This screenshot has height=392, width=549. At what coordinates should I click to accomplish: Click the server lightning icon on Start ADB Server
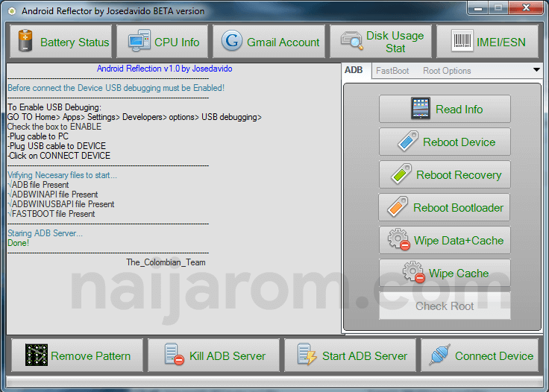[x=307, y=354]
